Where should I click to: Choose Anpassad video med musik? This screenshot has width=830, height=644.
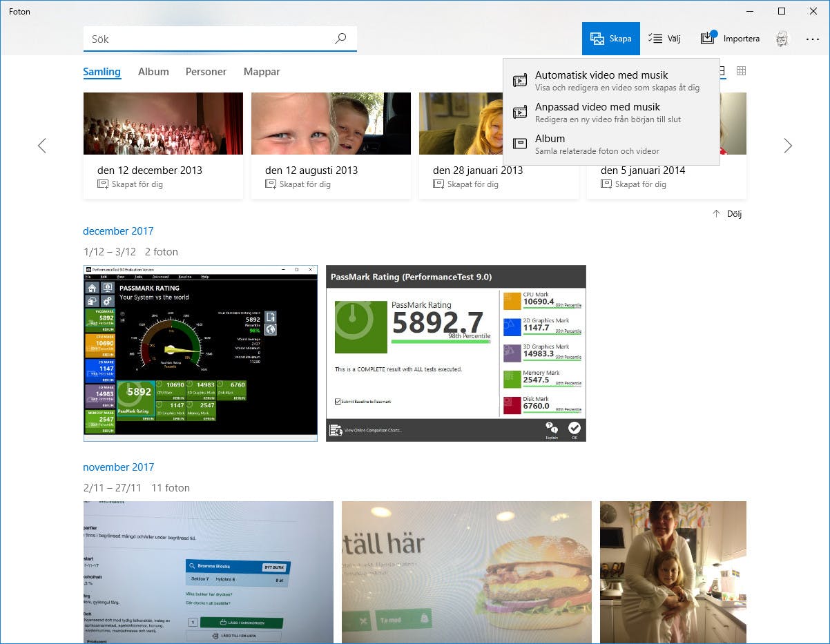[x=611, y=112]
